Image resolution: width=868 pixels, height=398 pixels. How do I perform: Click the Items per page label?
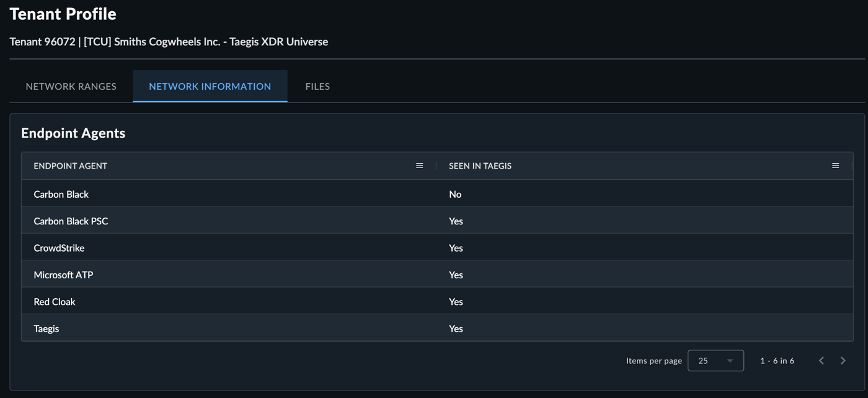654,361
